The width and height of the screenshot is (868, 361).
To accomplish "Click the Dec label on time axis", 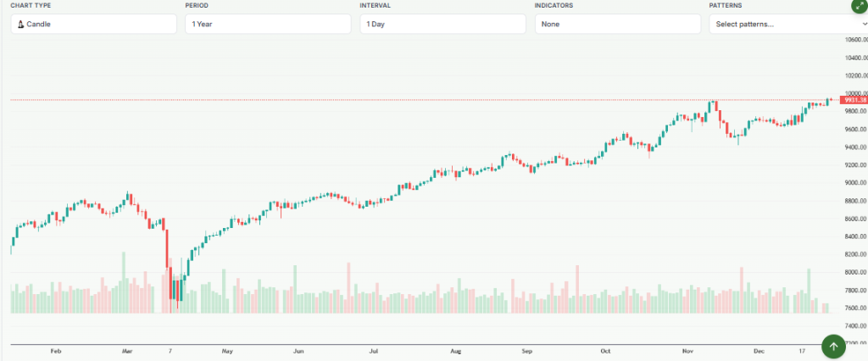I will click(x=759, y=350).
